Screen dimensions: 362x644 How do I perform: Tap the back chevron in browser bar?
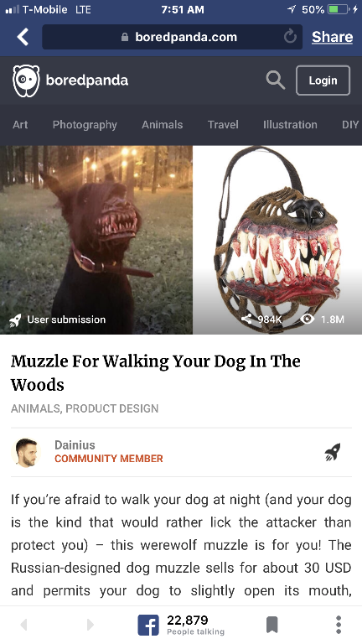23,37
